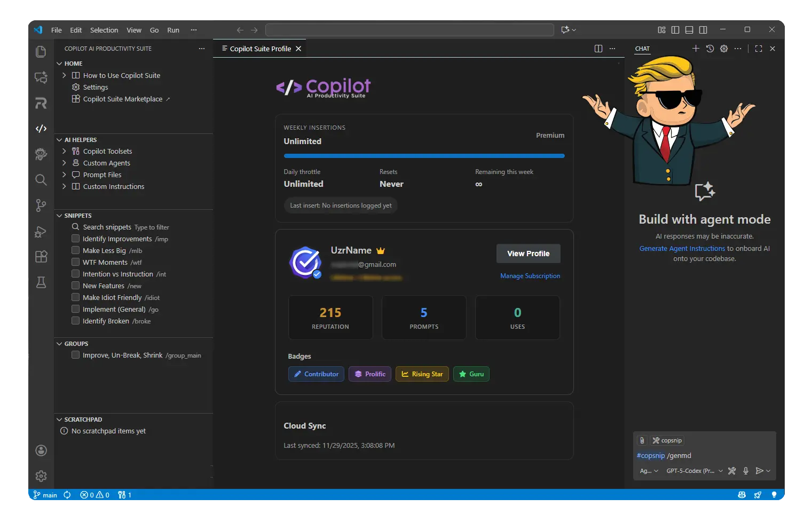
Task: Check Improve, Un-Break, Shrink group
Action: [76, 355]
